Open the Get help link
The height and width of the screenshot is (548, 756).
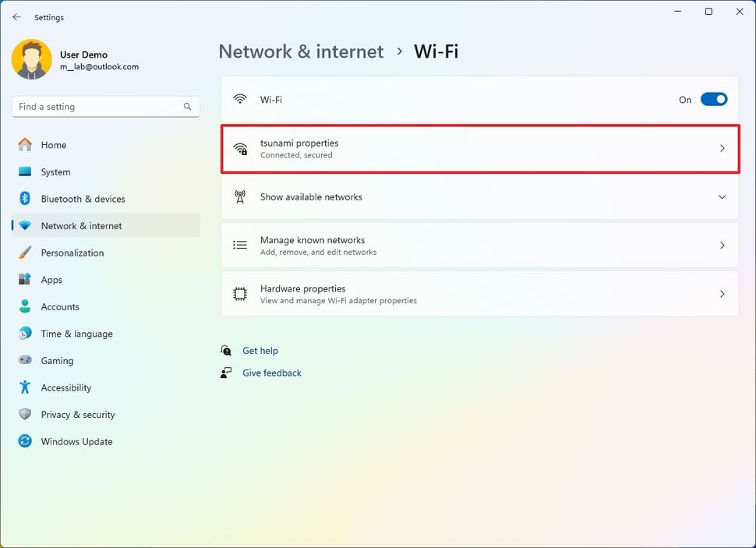[x=260, y=350]
